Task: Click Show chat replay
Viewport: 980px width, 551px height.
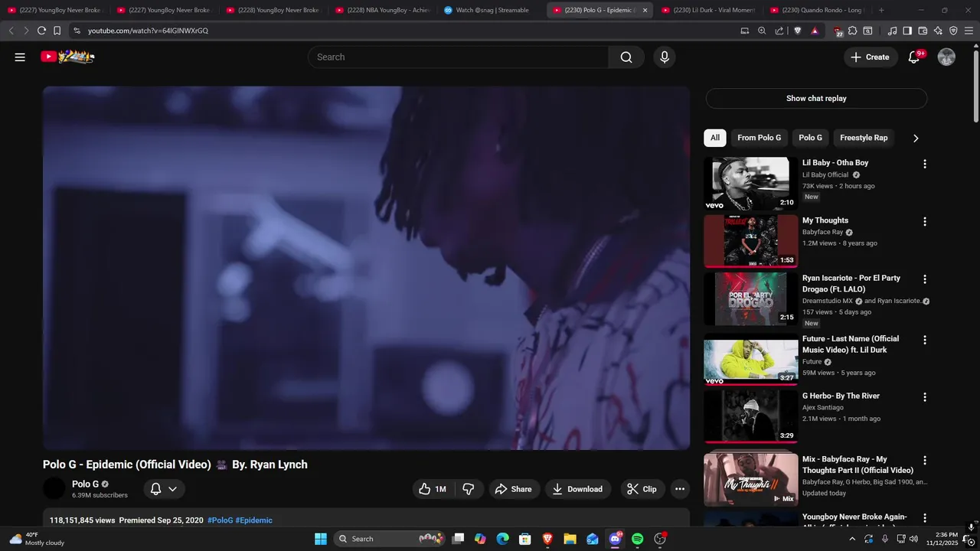Action: pyautogui.click(x=816, y=98)
